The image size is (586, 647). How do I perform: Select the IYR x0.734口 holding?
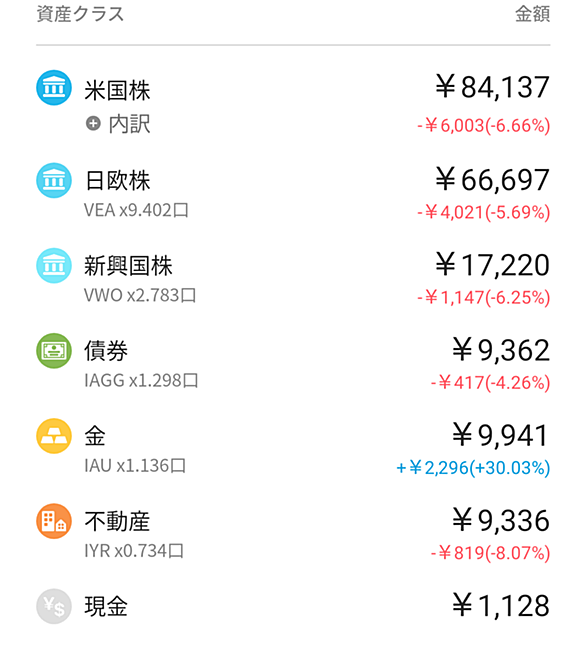pos(134,550)
